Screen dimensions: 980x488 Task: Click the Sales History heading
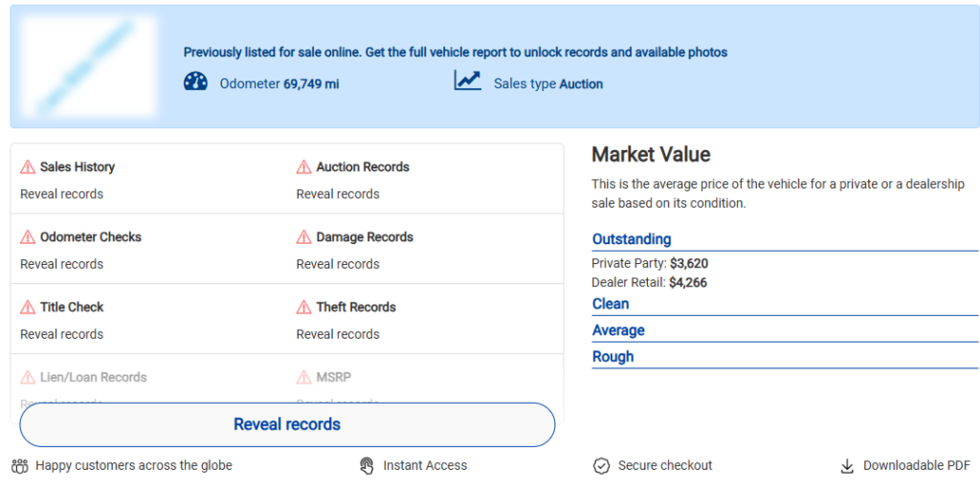(x=78, y=166)
